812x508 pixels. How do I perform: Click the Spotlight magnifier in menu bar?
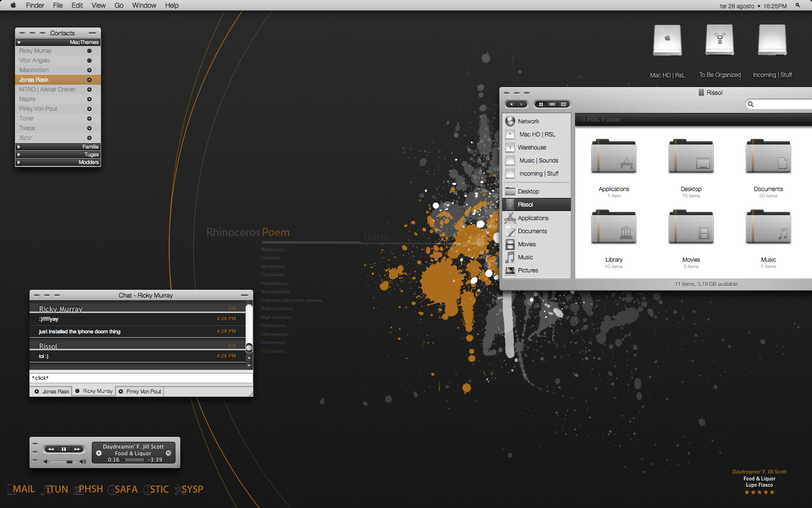798,6
